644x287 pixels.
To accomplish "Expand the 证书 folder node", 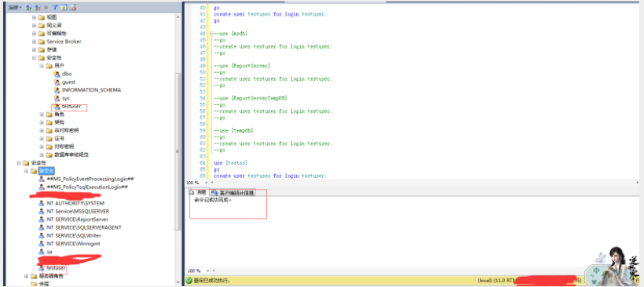I will (42, 139).
